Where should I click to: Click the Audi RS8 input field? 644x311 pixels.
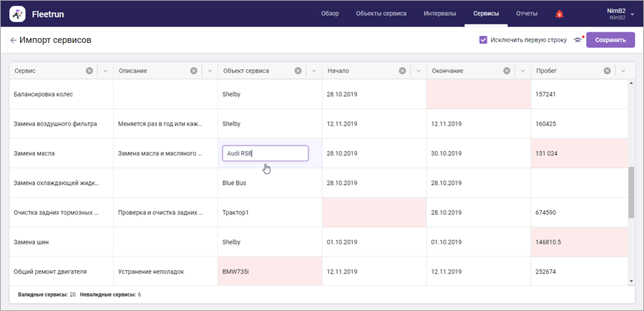pos(265,153)
